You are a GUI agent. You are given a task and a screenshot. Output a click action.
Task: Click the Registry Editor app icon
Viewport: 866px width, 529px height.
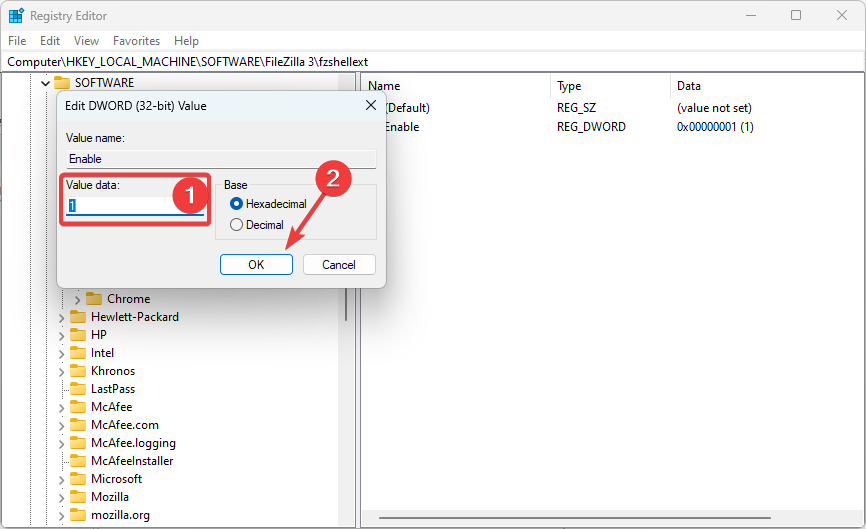coord(16,15)
